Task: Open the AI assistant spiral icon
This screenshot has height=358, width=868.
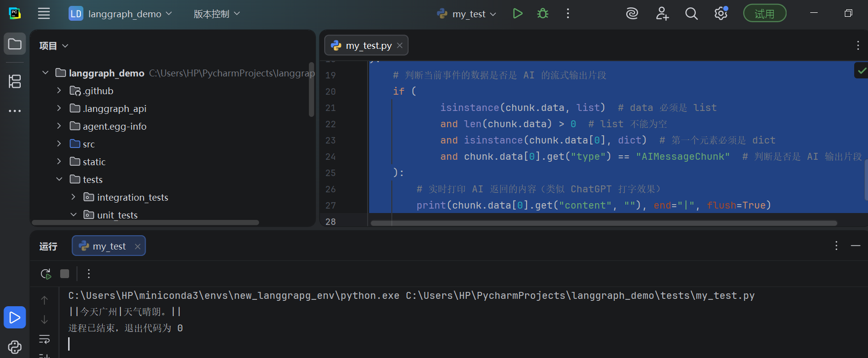Action: click(x=632, y=14)
